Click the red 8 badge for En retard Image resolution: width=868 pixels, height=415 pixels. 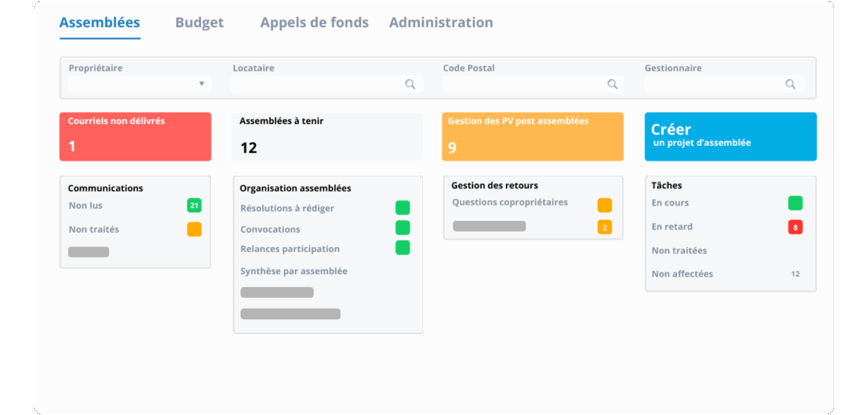(x=795, y=227)
